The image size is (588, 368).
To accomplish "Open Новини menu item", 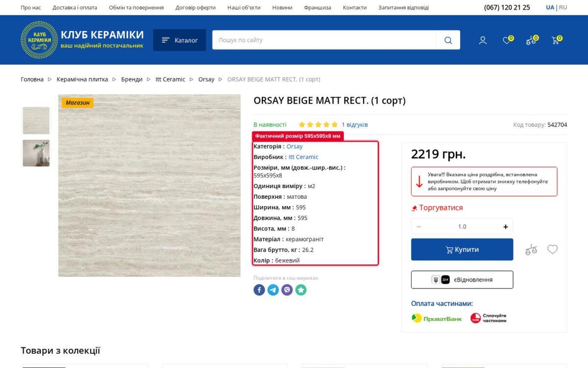I will pos(282,7).
